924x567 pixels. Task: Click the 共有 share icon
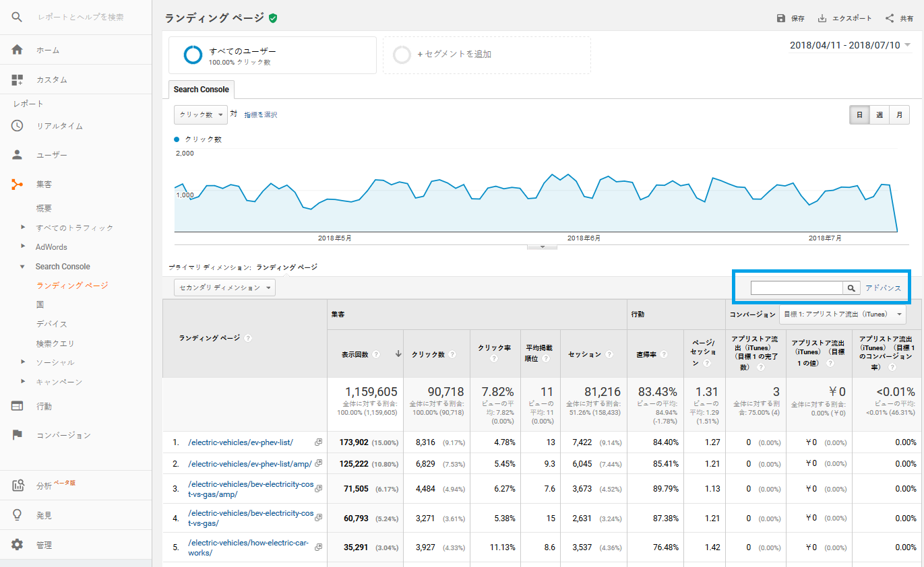click(890, 18)
